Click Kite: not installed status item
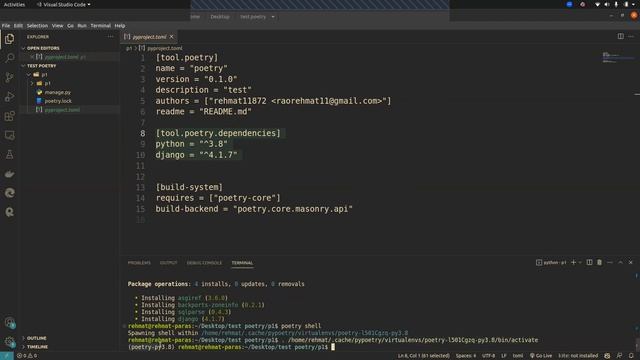Screen dimensions: 640x360 tap(578, 356)
